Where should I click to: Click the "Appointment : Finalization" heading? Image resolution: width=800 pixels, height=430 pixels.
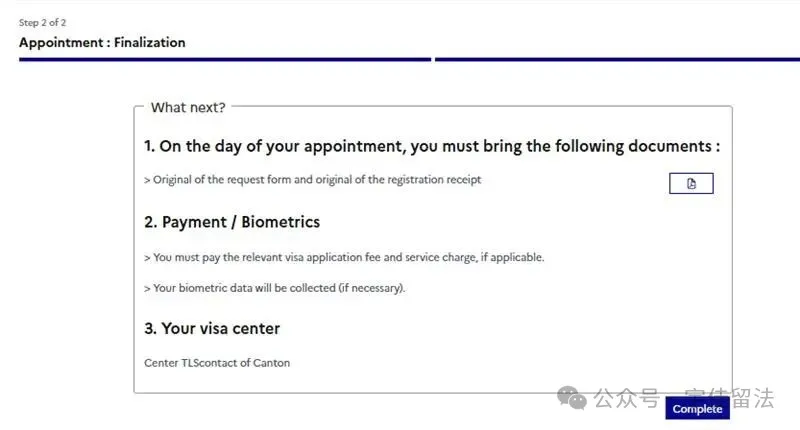pos(102,42)
